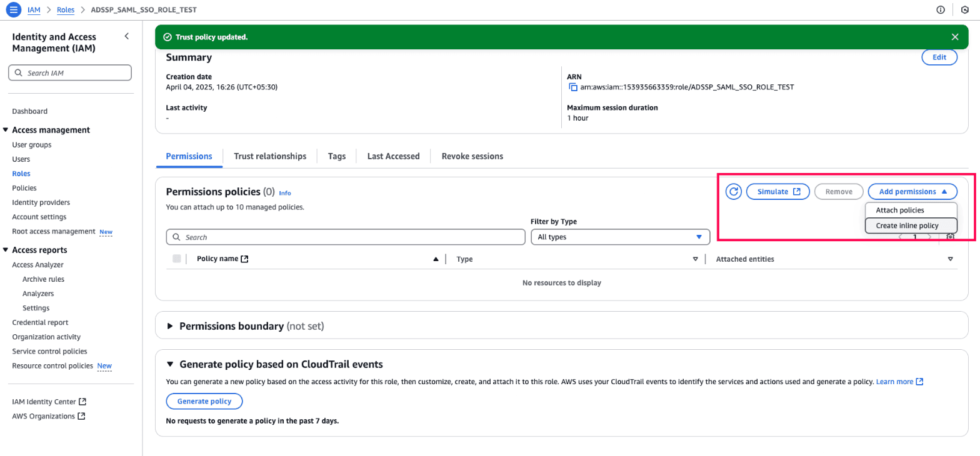Image resolution: width=980 pixels, height=456 pixels.
Task: Click the info circle icon in header
Action: (941, 10)
